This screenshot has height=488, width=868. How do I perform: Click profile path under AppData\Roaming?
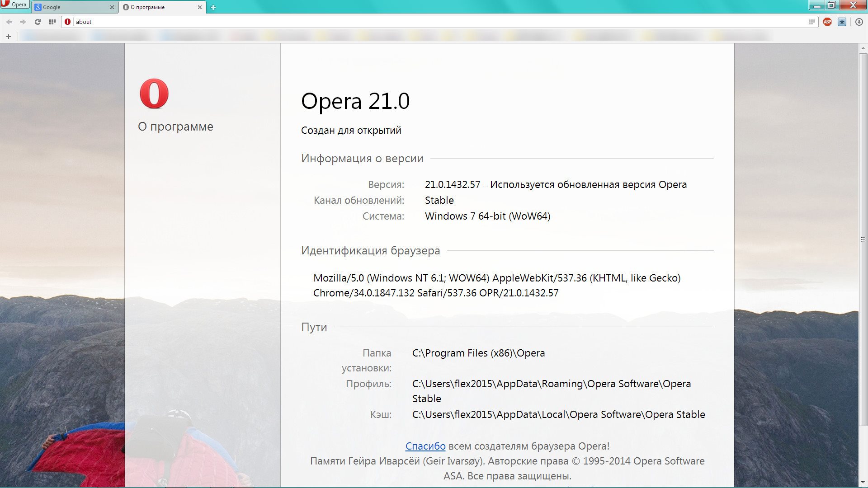pos(552,391)
